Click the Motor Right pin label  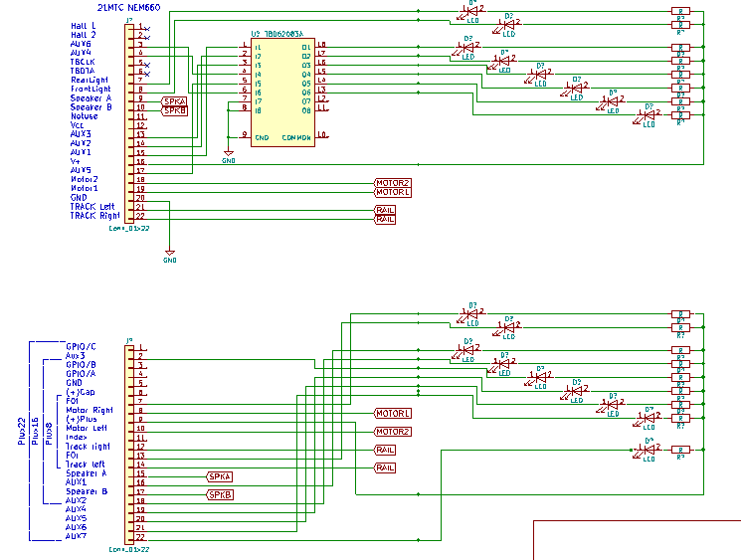tap(90, 410)
